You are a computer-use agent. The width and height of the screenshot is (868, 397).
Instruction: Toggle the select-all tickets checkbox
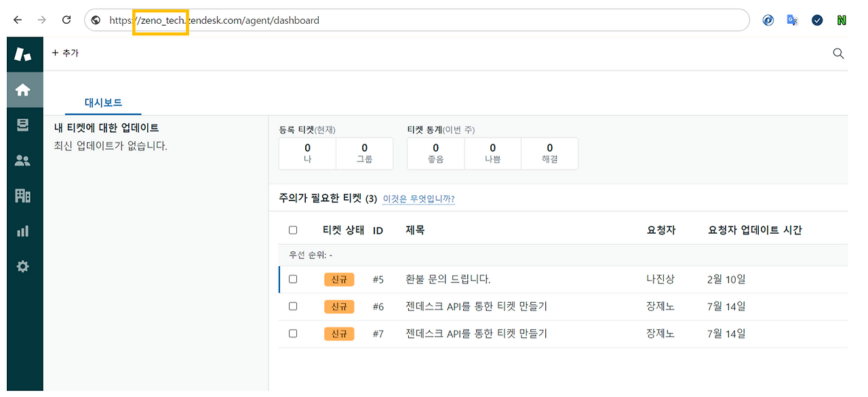click(x=292, y=230)
